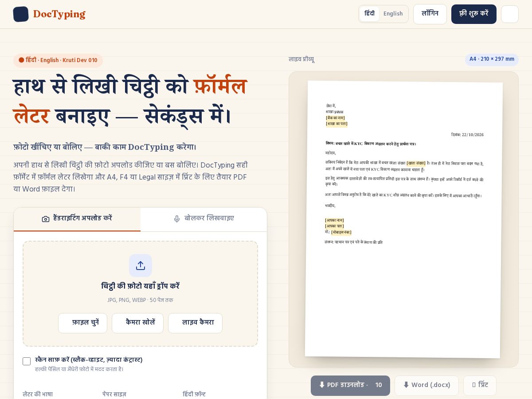
Task: Click the microphone icon on the बोलकर लिखवाइए tab
Action: (177, 219)
